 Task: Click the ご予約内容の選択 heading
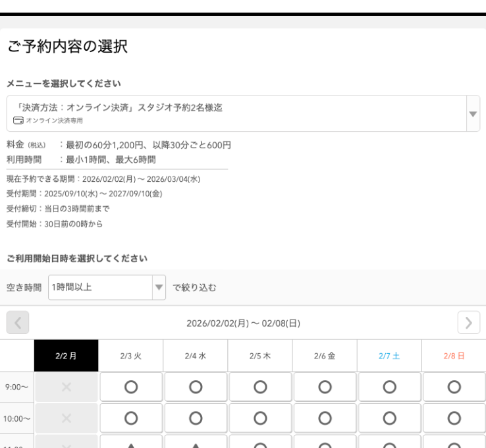point(68,47)
